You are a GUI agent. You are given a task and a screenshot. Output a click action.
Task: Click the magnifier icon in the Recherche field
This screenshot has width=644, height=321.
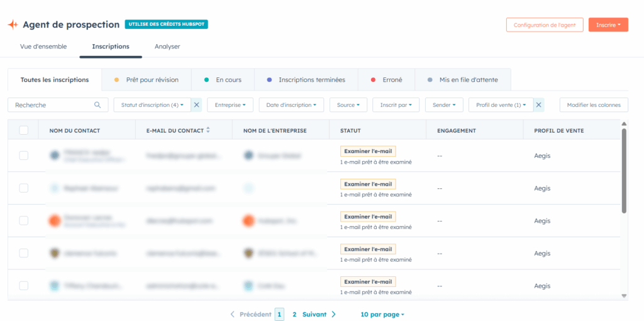tap(97, 105)
